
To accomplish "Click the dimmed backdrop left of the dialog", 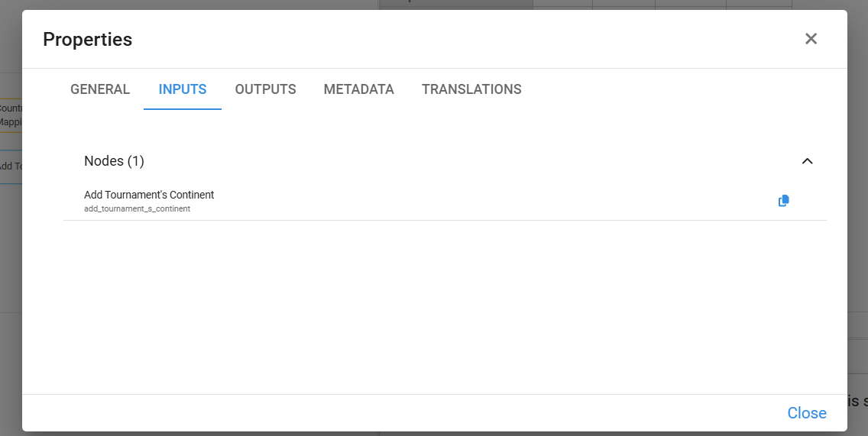I will pyautogui.click(x=11, y=267).
